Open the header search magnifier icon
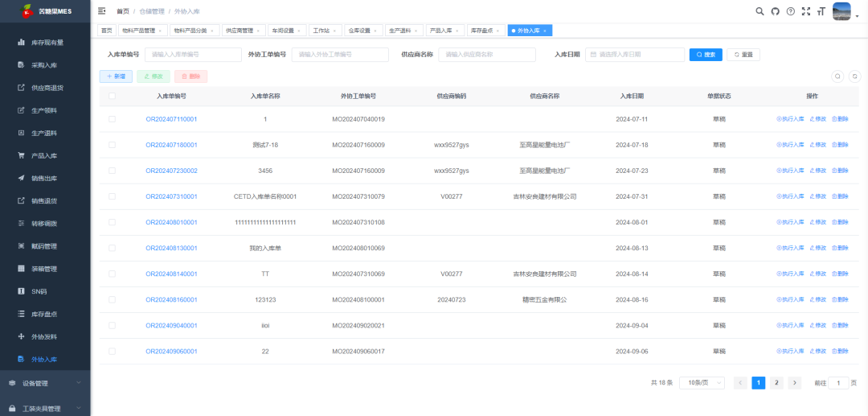 [760, 11]
